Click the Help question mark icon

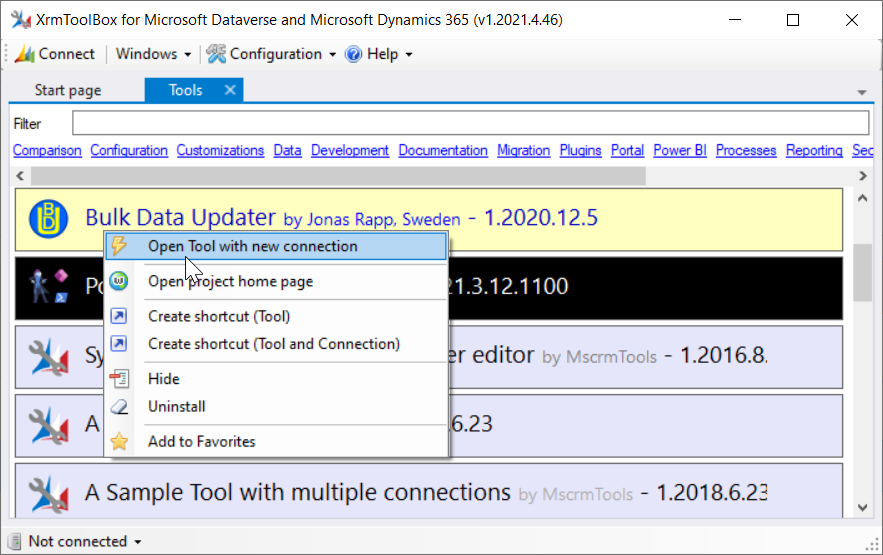click(x=354, y=54)
